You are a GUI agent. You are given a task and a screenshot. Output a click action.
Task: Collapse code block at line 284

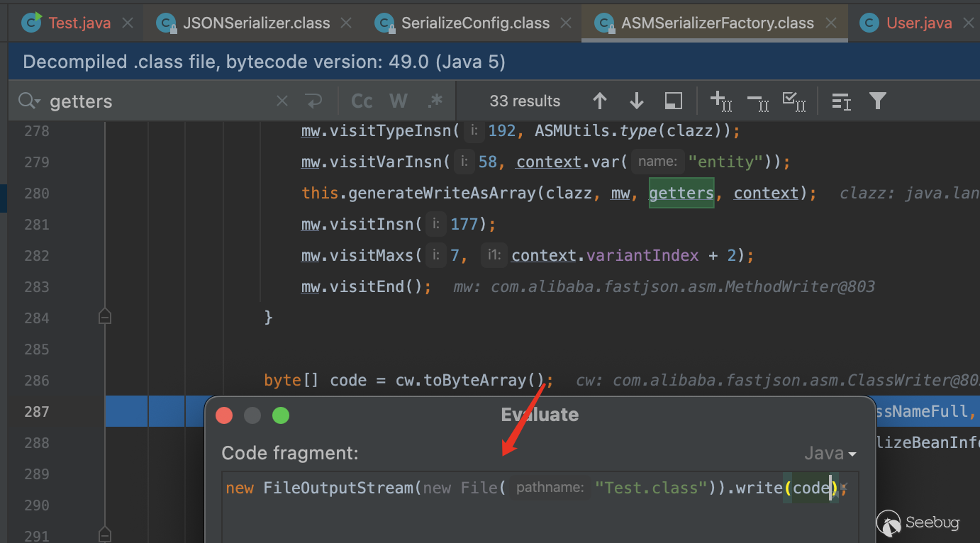click(105, 318)
